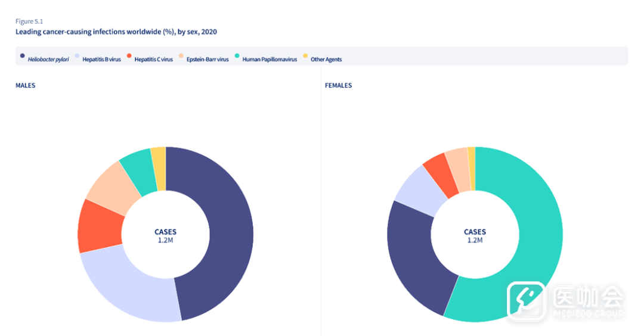
Task: Click the Other Agents legend dot
Action: [x=305, y=55]
